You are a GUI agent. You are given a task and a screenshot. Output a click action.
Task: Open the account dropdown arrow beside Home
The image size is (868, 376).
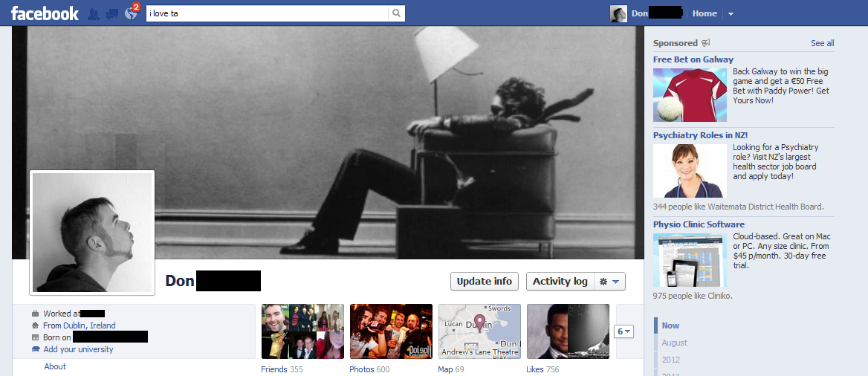click(731, 13)
